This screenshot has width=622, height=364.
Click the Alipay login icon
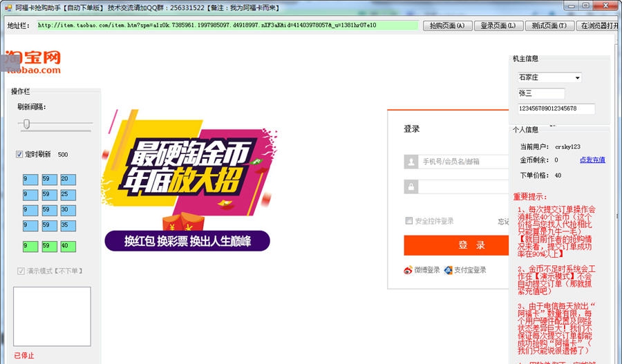449,271
